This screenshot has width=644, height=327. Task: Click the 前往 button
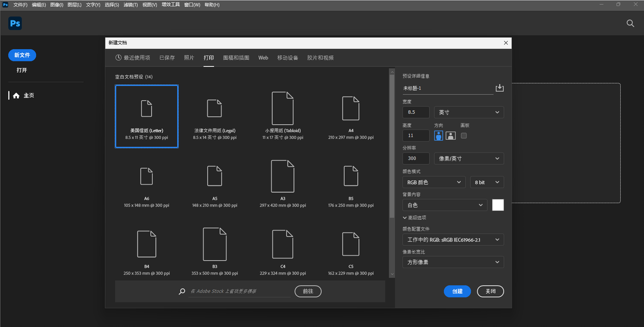308,291
